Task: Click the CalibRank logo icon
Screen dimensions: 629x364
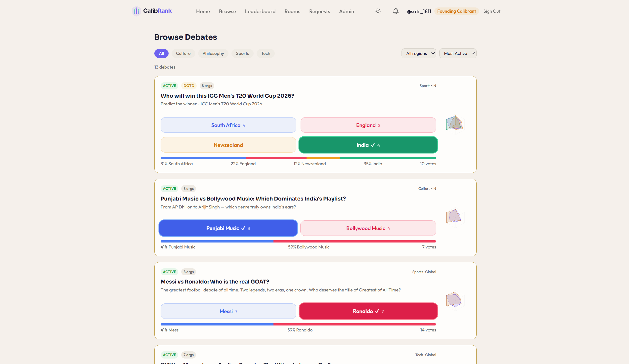Action: 136,11
